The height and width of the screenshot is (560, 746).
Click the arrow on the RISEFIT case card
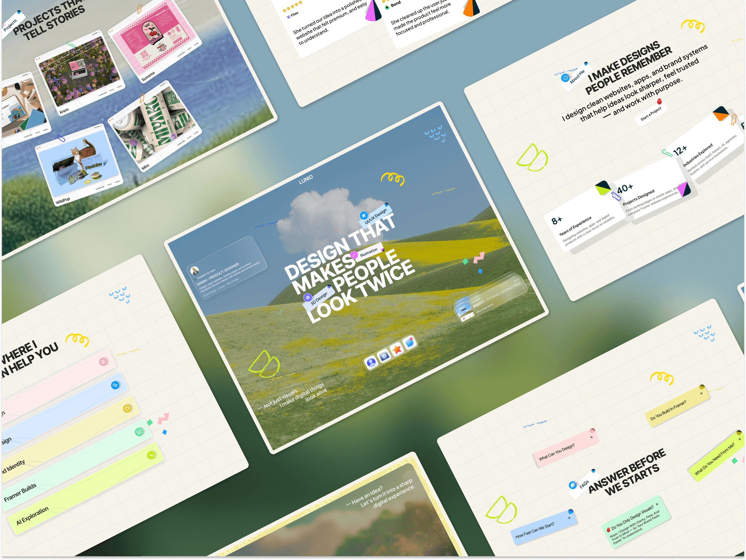524,288
